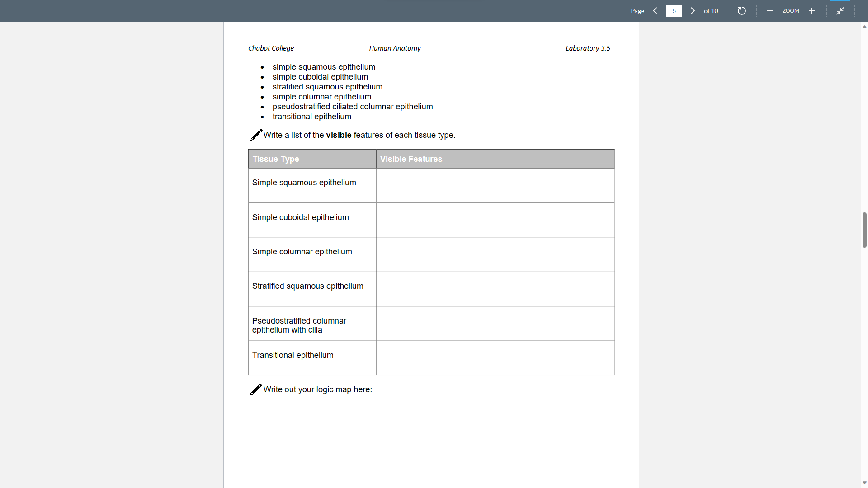The image size is (868, 488).
Task: Click the 'Visible Features' table header
Action: pyautogui.click(x=411, y=159)
